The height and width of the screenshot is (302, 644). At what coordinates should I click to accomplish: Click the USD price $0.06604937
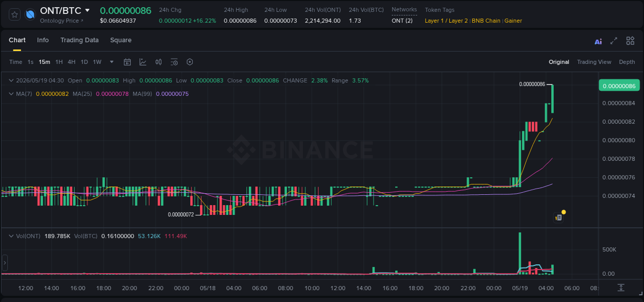coord(118,21)
